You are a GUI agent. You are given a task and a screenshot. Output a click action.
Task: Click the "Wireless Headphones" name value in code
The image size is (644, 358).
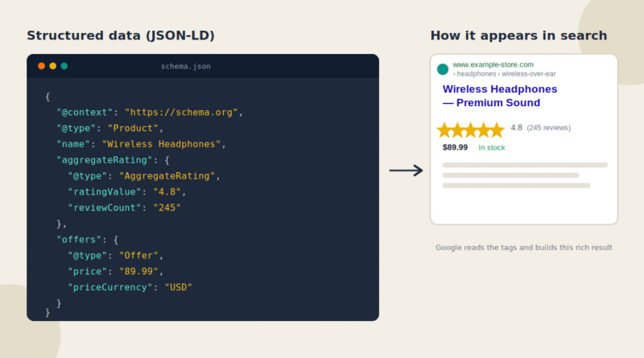click(162, 144)
